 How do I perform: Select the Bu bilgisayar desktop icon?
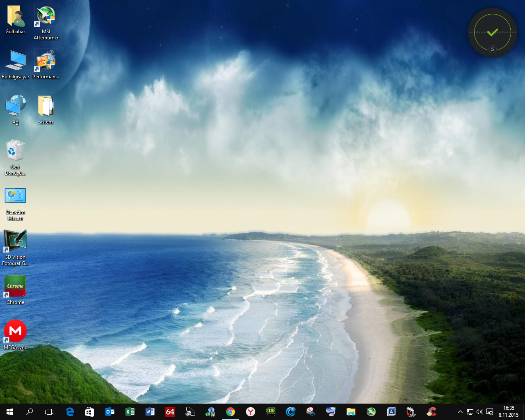click(x=15, y=64)
